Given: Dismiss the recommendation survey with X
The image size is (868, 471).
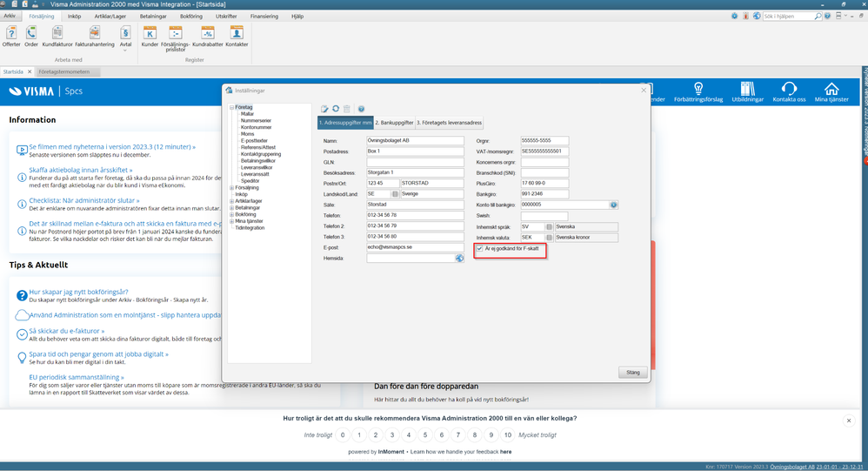Looking at the screenshot, I should click(x=849, y=421).
